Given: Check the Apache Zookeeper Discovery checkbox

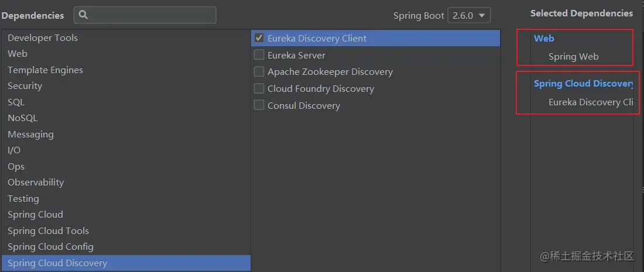Looking at the screenshot, I should pos(259,72).
